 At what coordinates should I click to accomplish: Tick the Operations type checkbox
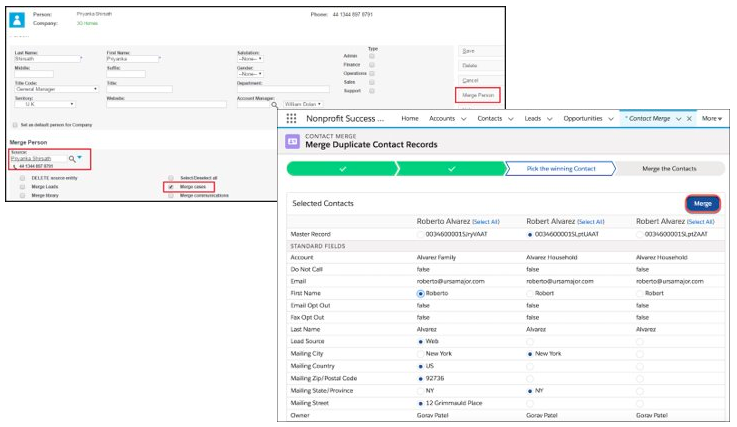(372, 73)
